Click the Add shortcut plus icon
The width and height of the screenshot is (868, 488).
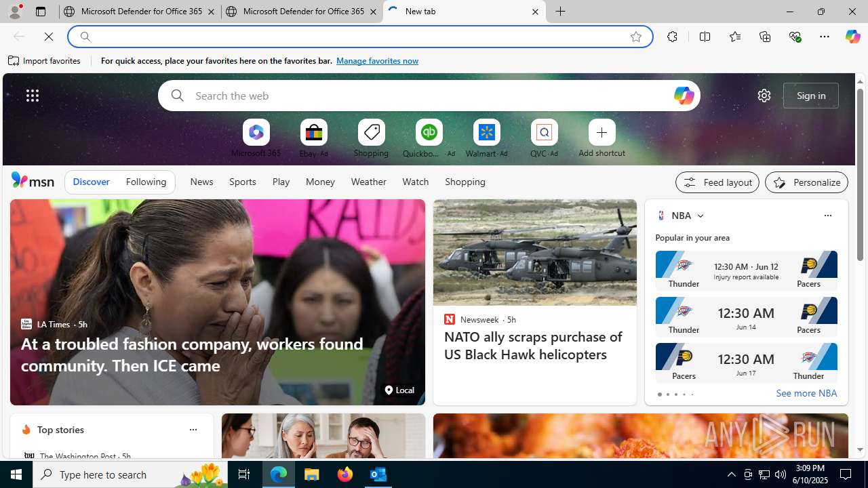[x=601, y=132]
